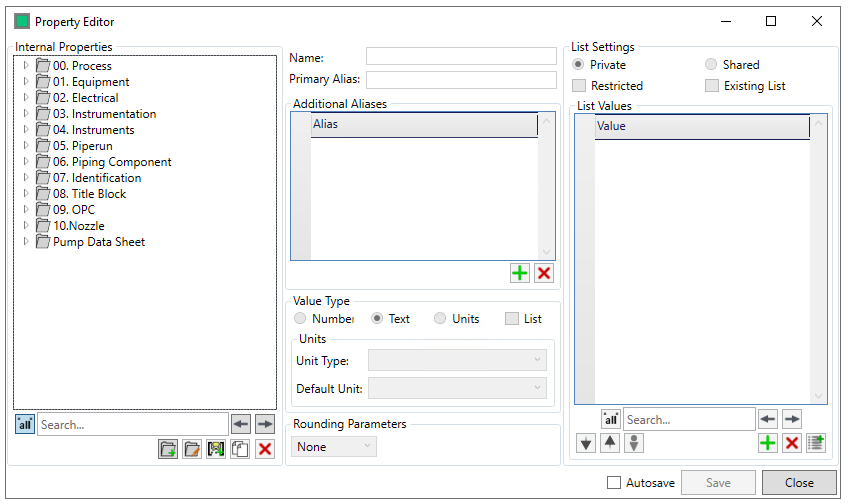This screenshot has height=503, width=848.
Task: Enable the Autosave checkbox
Action: [615, 483]
